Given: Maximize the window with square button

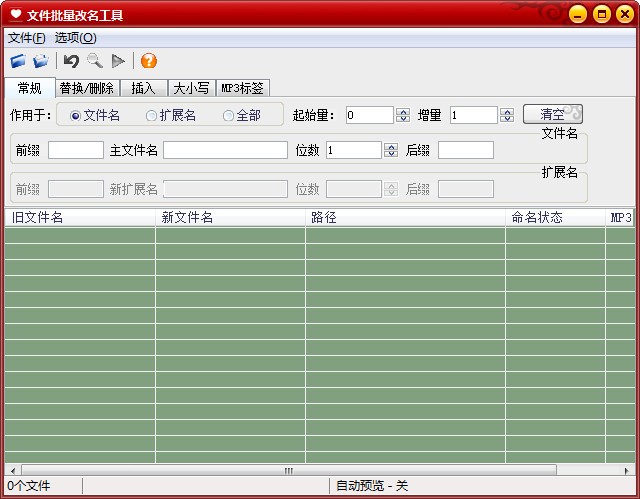Looking at the screenshot, I should click(x=602, y=15).
